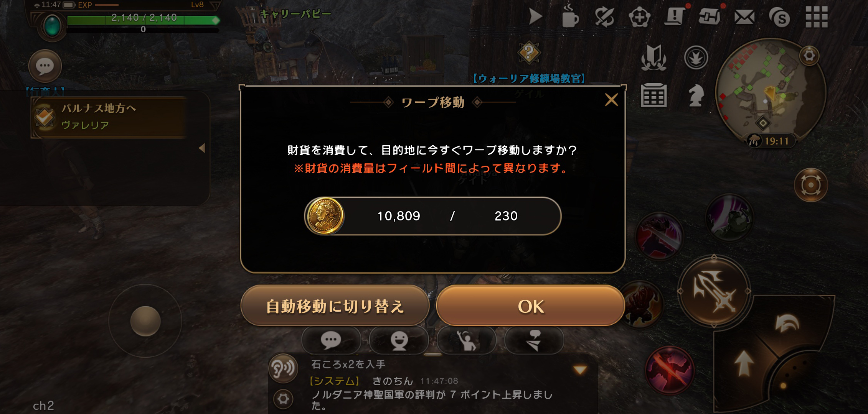The height and width of the screenshot is (414, 868).
Task: Open the chat settings gear icon
Action: (283, 399)
